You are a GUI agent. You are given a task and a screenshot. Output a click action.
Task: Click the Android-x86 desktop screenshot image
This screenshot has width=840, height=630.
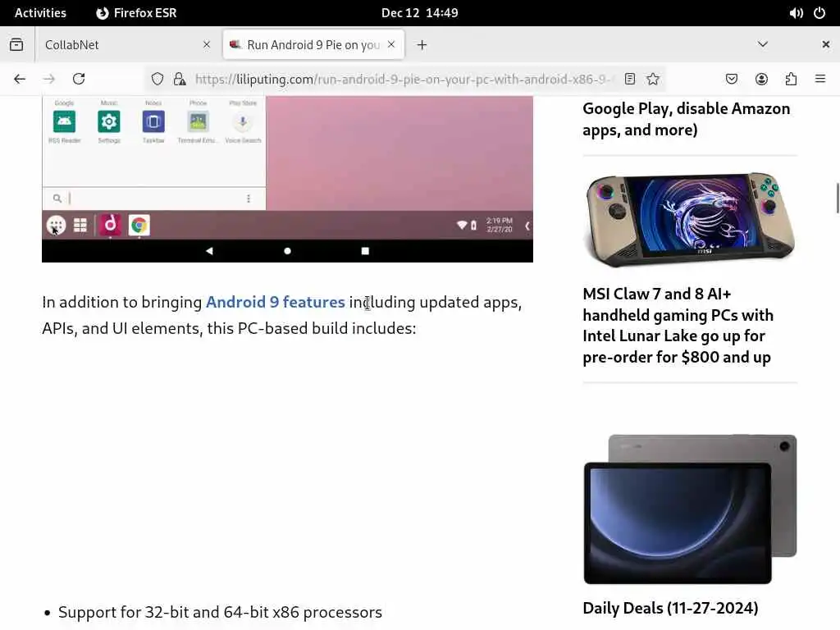tap(288, 179)
